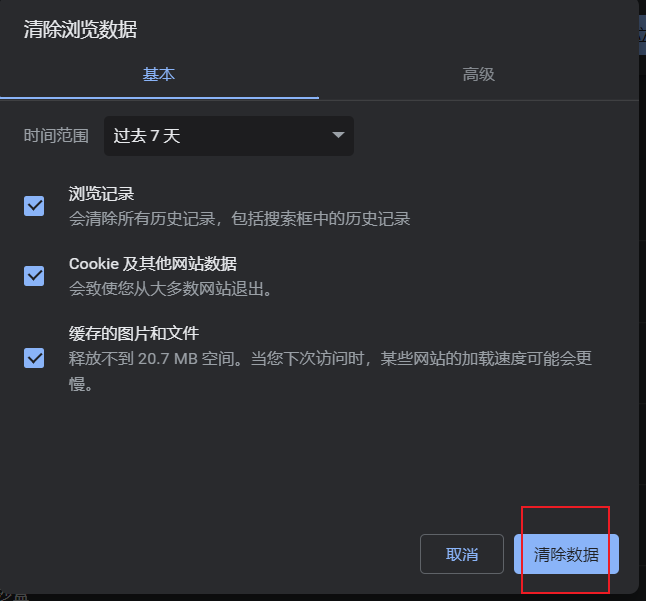Click the 取消 button

(x=462, y=554)
